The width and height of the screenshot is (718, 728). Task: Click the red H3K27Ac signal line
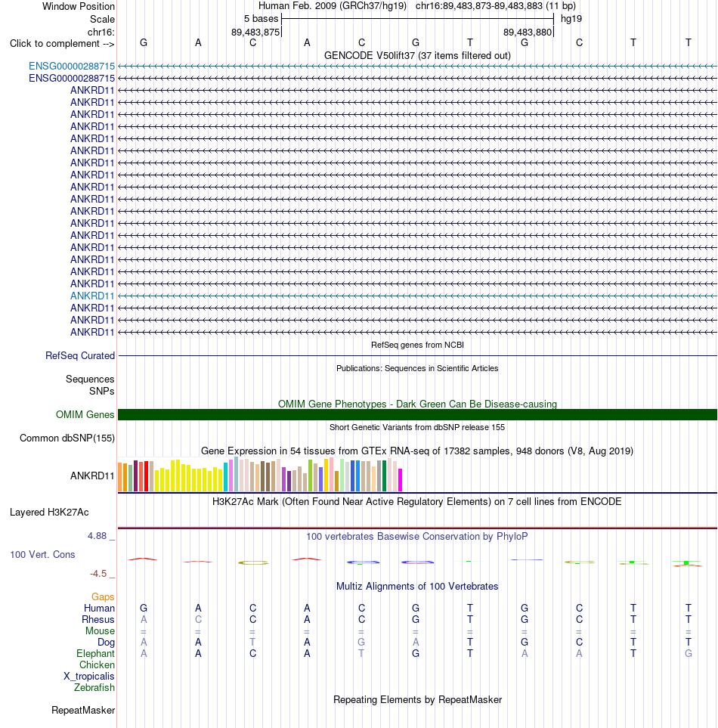point(417,528)
